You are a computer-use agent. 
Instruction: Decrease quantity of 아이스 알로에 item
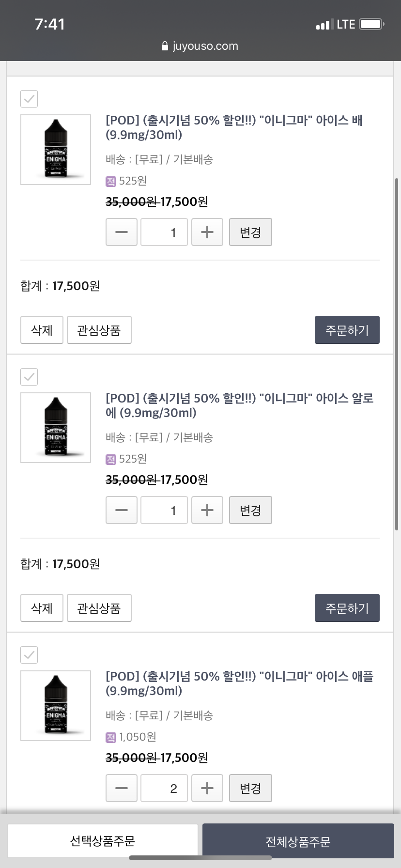click(x=122, y=510)
